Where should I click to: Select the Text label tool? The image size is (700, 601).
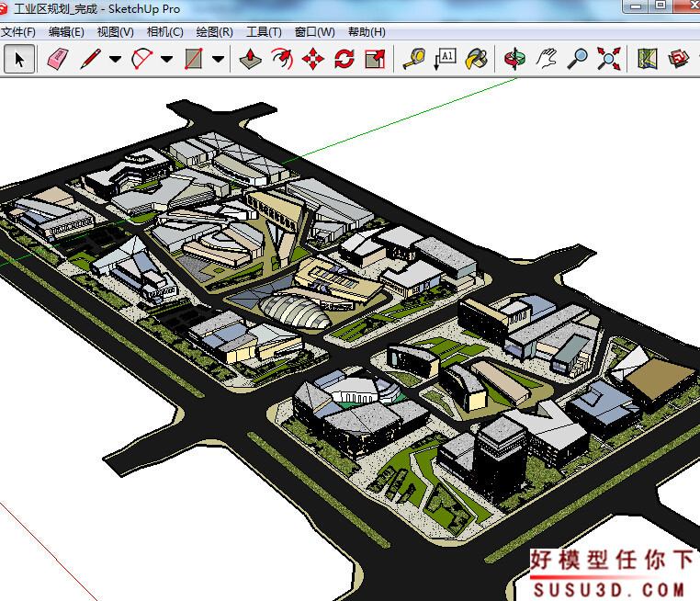pos(446,59)
